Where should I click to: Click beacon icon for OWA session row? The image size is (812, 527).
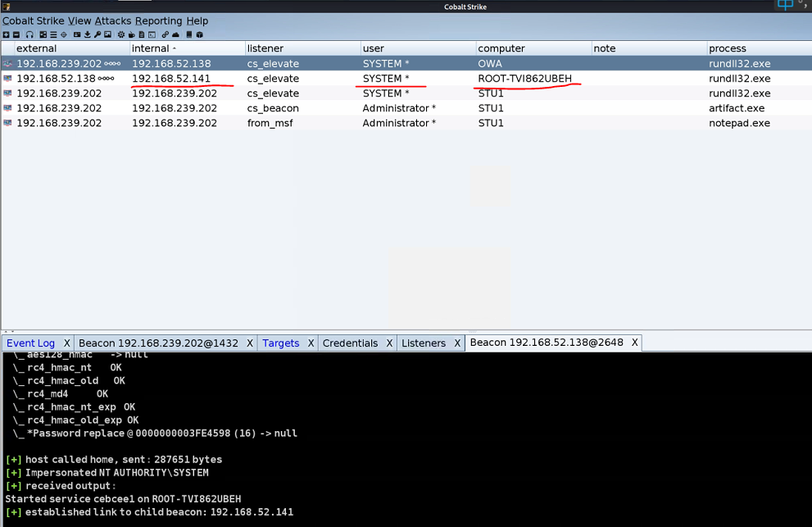[7, 64]
